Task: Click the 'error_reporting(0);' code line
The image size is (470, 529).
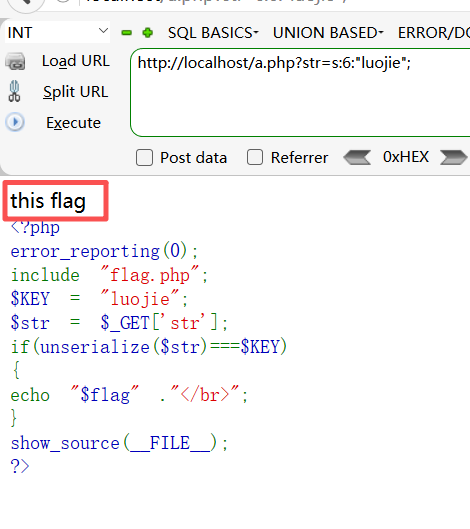Action: (x=104, y=252)
